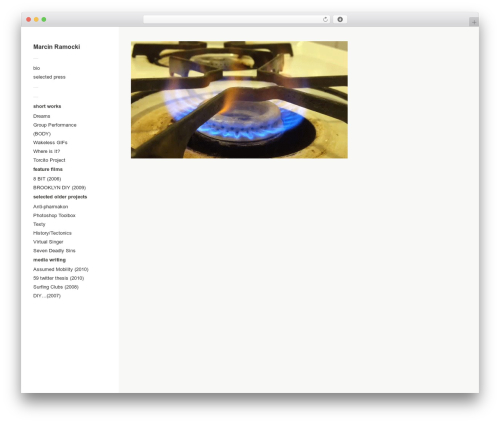
Task: Open 59 twitter thesis (2010) article
Action: click(58, 278)
